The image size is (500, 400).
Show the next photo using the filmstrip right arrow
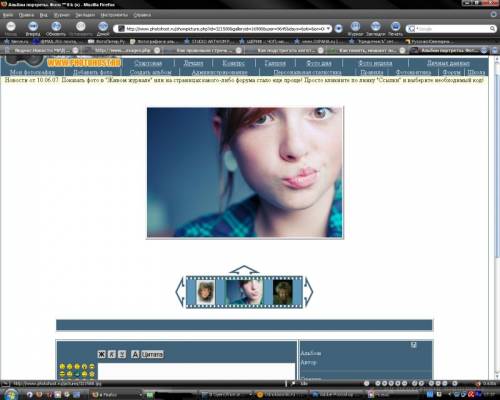(309, 291)
